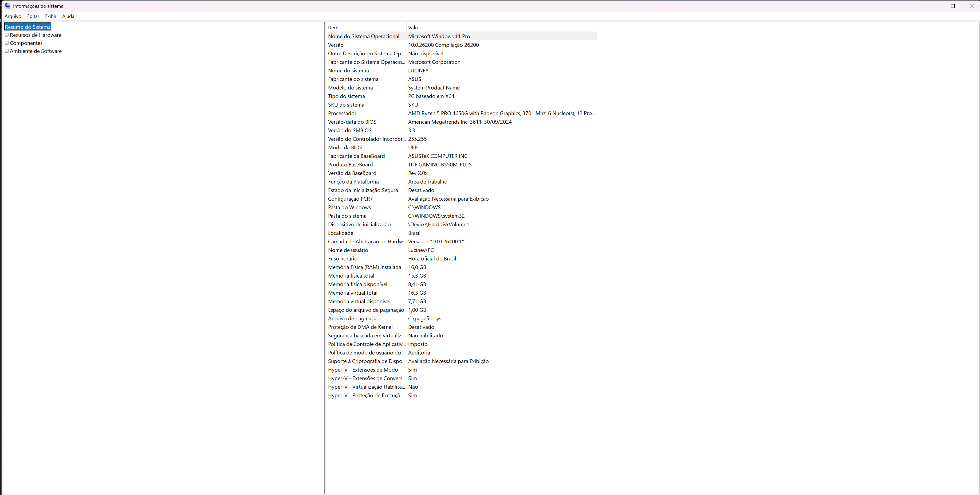Click the 15,3 GB value

point(417,276)
